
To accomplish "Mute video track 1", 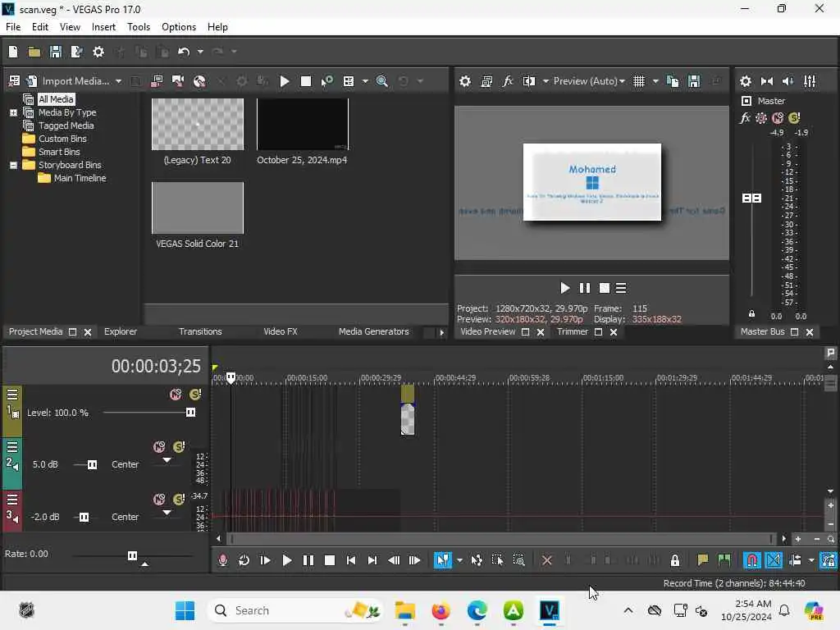I will coord(176,395).
